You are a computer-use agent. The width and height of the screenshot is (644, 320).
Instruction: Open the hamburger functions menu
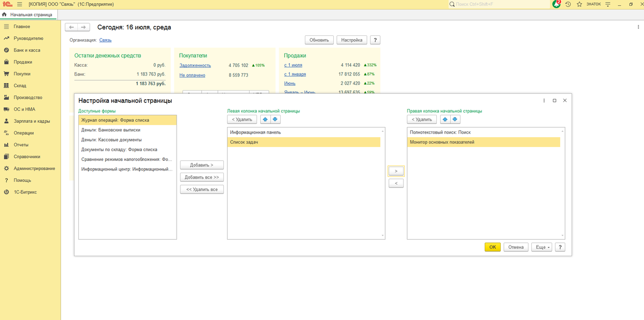[x=20, y=4]
